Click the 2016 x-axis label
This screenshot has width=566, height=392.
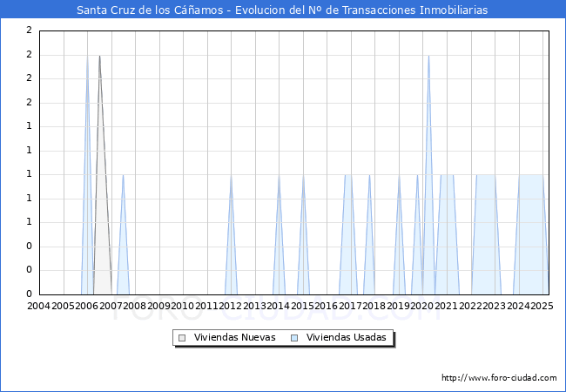pyautogui.click(x=326, y=306)
